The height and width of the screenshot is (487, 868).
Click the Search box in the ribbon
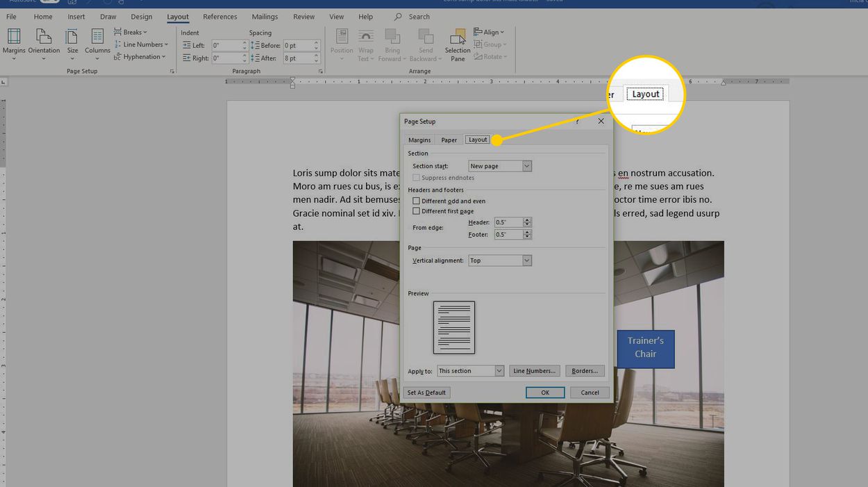(419, 17)
